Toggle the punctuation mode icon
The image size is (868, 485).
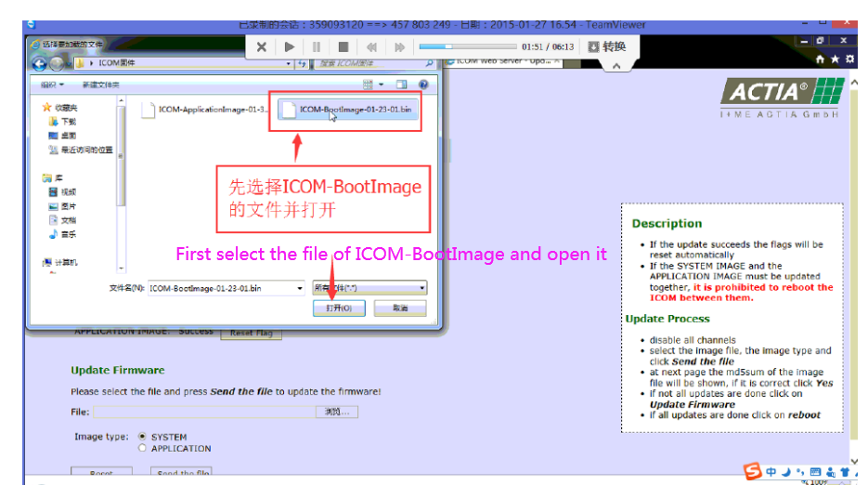click(x=800, y=472)
